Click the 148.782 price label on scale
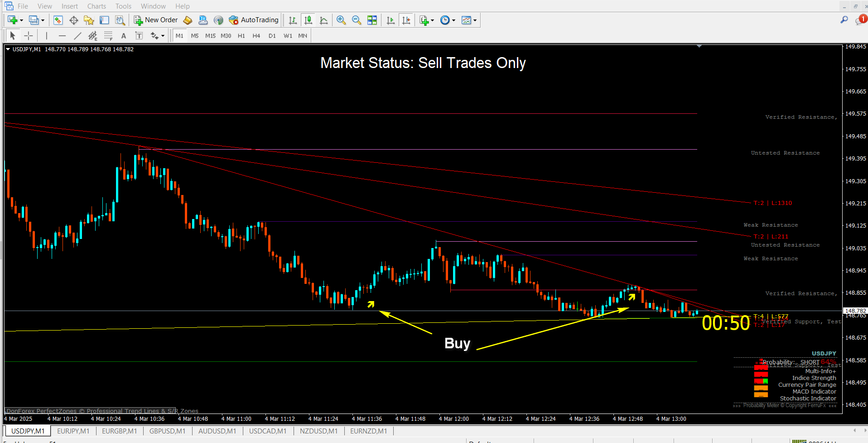This screenshot has width=868, height=443. click(x=855, y=311)
